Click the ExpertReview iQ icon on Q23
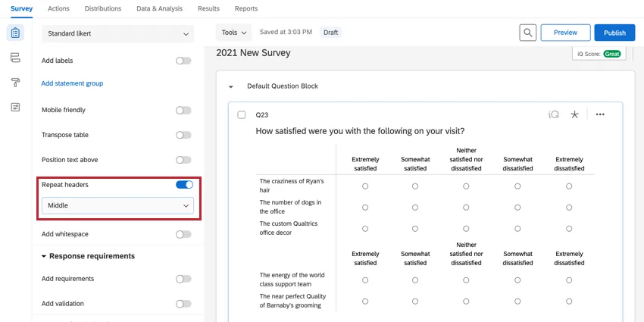The height and width of the screenshot is (322, 644). pyautogui.click(x=554, y=114)
